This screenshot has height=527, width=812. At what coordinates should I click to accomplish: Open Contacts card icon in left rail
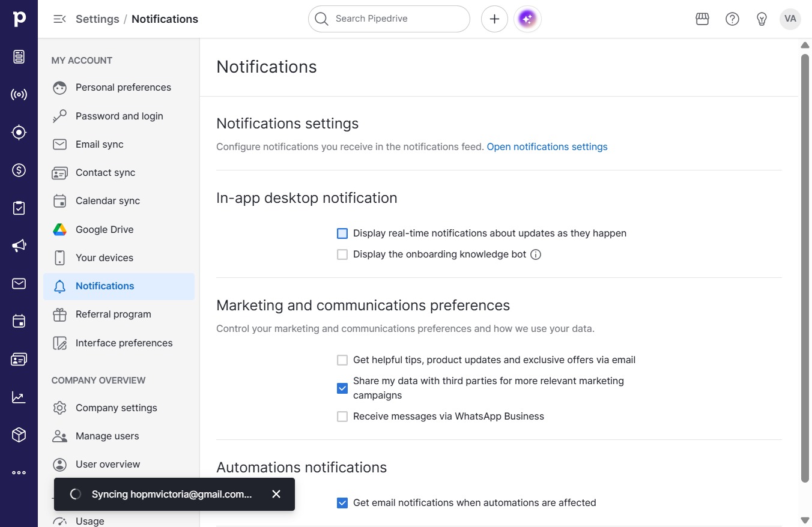19,359
